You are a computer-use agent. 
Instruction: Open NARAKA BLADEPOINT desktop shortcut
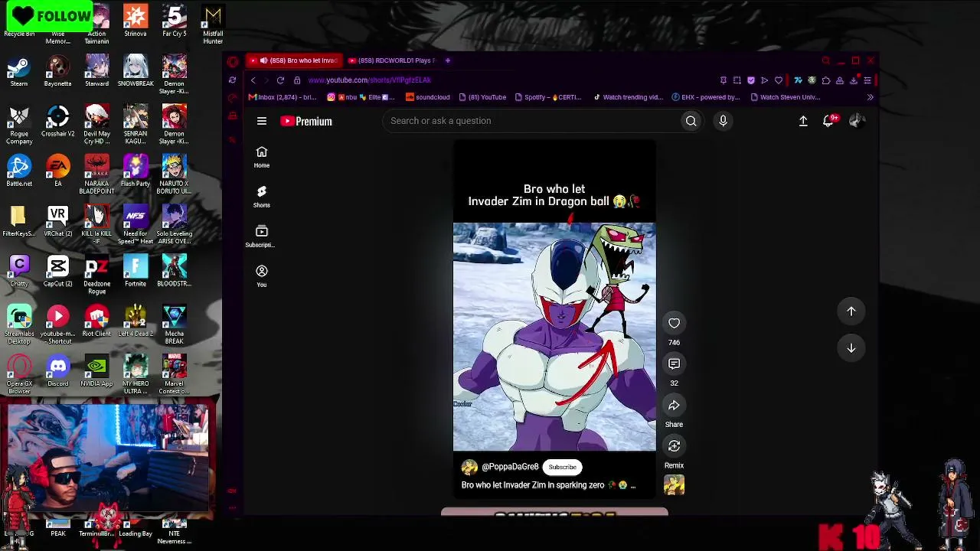click(x=96, y=174)
